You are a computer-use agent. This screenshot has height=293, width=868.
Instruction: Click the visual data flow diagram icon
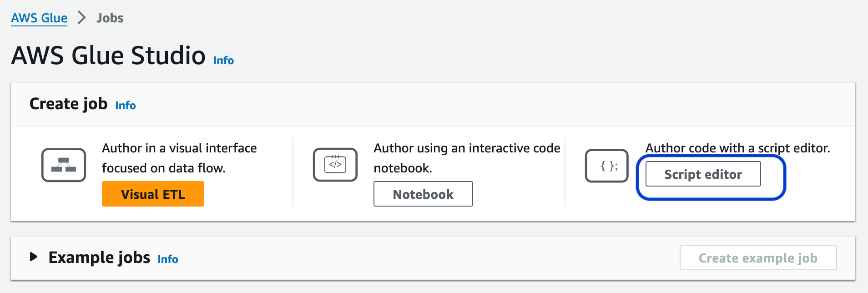click(64, 165)
